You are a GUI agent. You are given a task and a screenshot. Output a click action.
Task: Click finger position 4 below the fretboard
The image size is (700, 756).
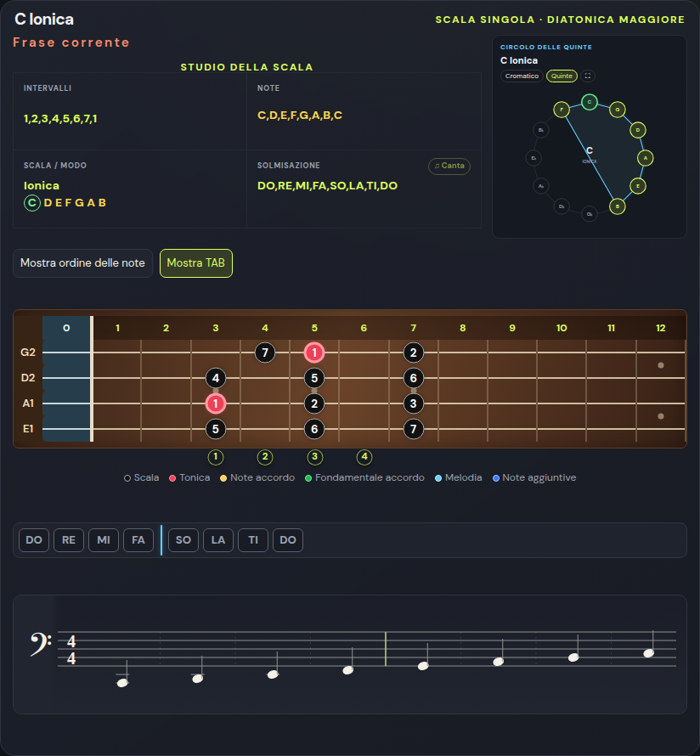tap(364, 457)
